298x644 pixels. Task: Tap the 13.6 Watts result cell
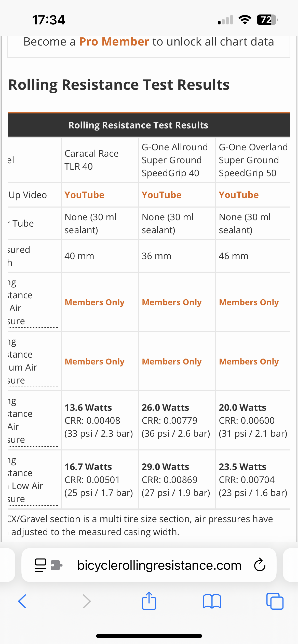88,407
